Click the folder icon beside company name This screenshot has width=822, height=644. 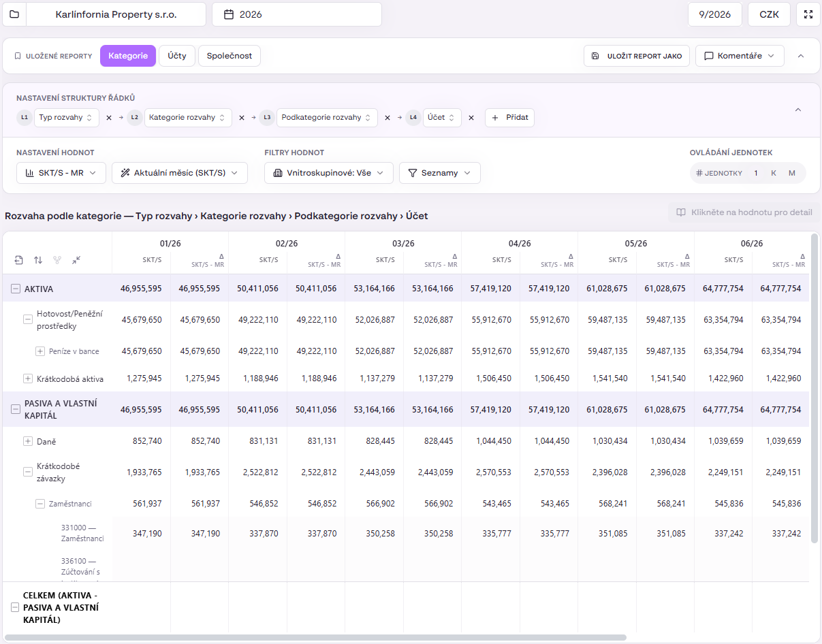tap(14, 14)
